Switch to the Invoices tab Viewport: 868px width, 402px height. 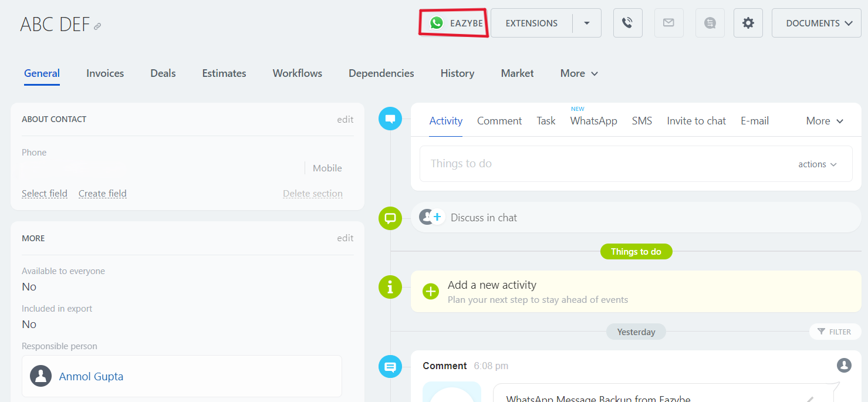pyautogui.click(x=104, y=73)
